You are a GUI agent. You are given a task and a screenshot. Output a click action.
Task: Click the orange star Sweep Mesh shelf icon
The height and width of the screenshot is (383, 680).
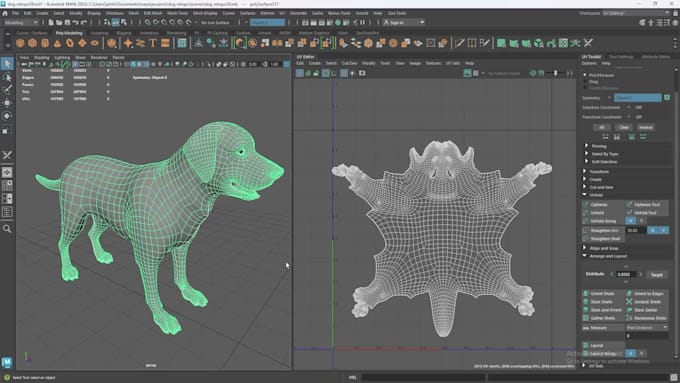pos(128,43)
